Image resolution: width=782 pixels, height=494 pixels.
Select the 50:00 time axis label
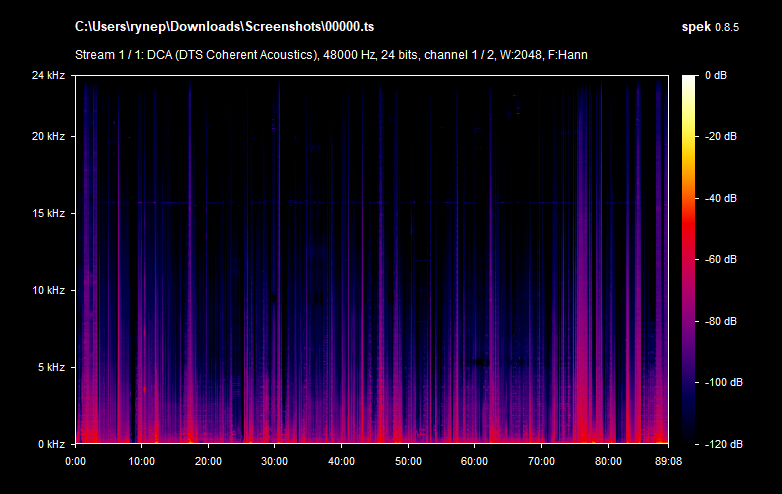pyautogui.click(x=408, y=461)
